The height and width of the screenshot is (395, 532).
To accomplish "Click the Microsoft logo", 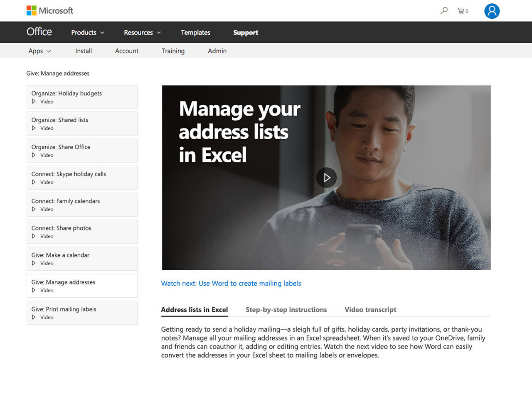I will 49,11.
